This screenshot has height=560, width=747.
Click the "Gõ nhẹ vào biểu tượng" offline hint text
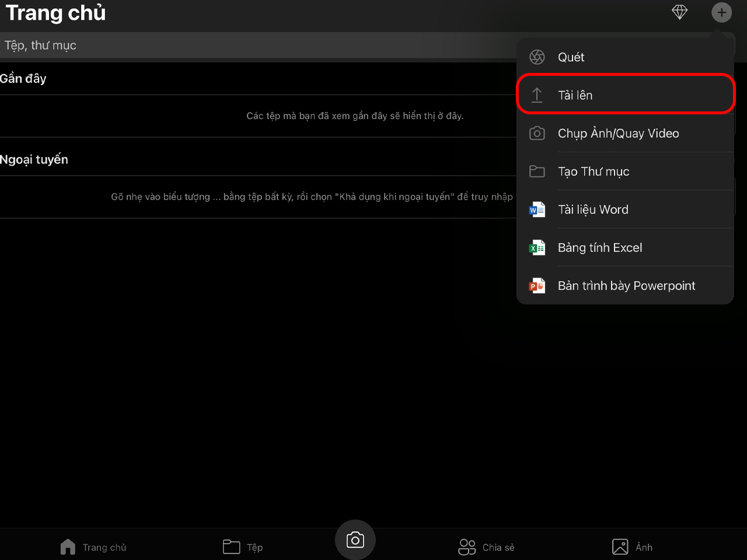(x=312, y=197)
